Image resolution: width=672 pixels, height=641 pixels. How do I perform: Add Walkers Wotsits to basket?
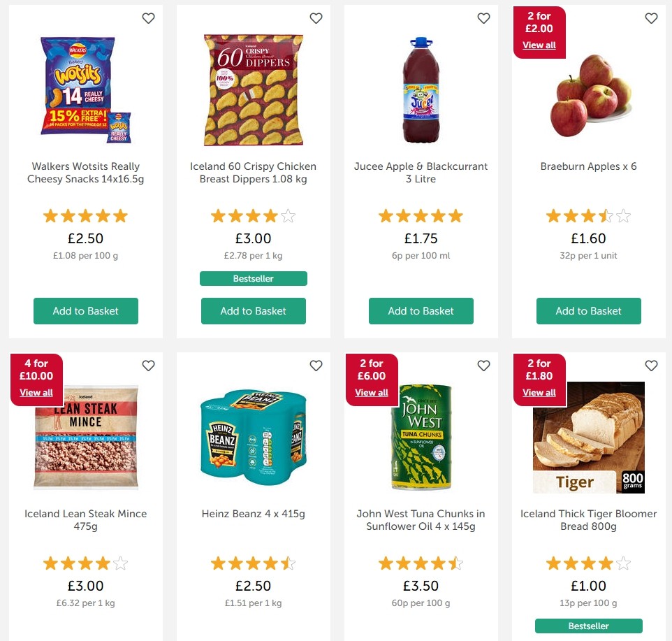[x=85, y=311]
